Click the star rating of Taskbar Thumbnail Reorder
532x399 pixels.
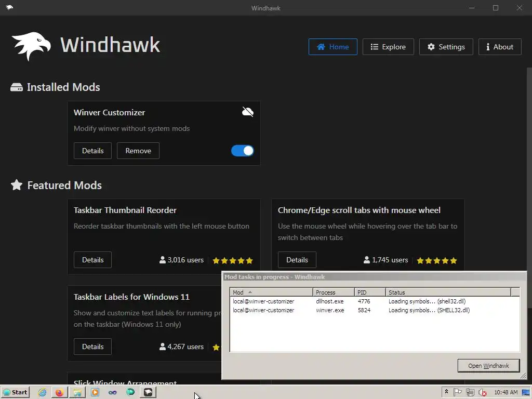[x=233, y=261]
